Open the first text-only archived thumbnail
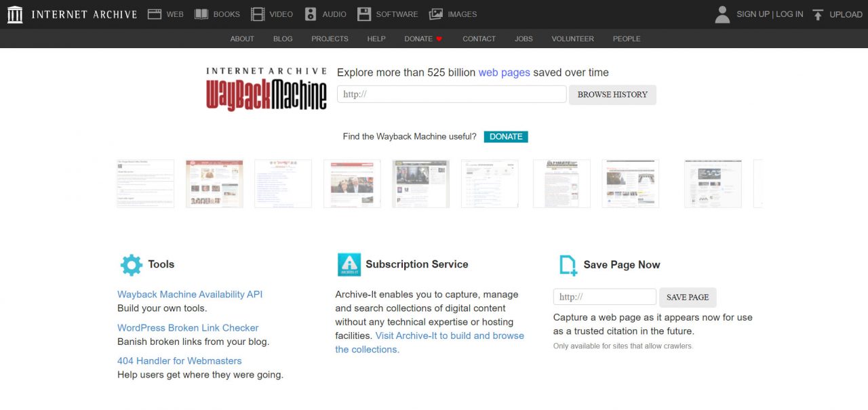Viewport: 868px width, 410px height. coord(146,184)
